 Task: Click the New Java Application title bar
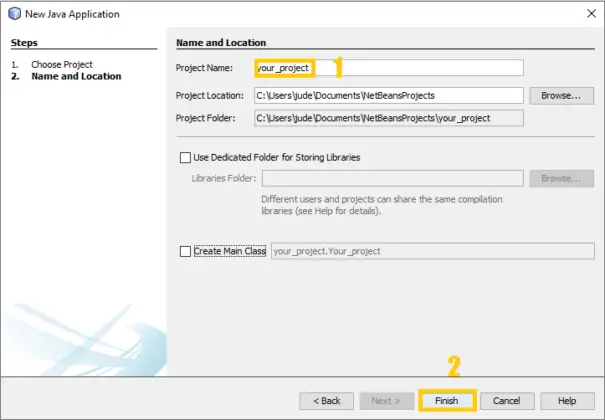coord(300,14)
